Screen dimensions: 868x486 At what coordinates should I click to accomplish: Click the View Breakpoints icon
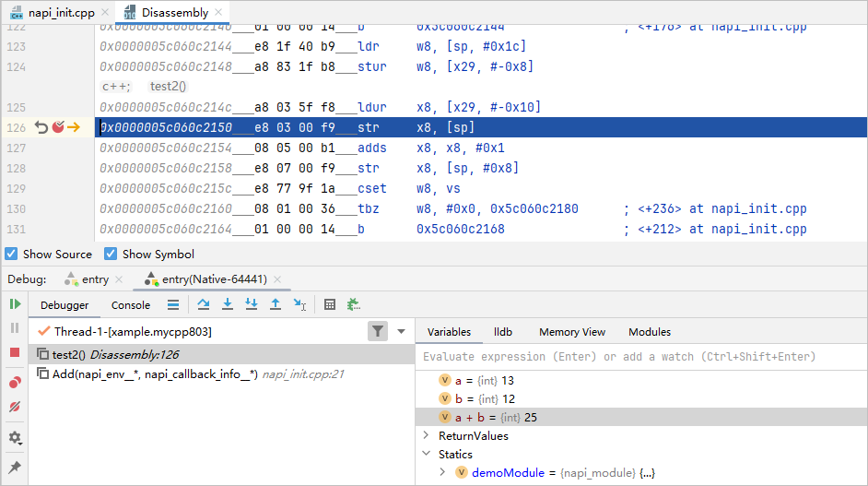(15, 383)
